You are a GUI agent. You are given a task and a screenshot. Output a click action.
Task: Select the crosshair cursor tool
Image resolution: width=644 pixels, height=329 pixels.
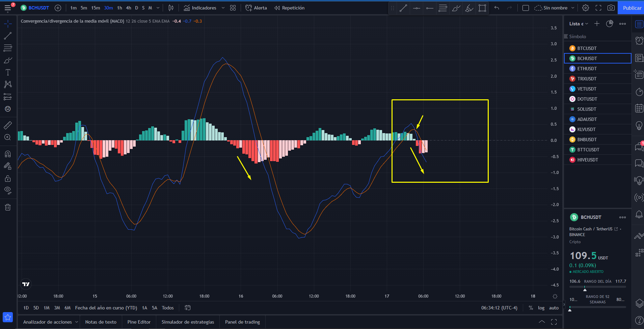click(8, 23)
